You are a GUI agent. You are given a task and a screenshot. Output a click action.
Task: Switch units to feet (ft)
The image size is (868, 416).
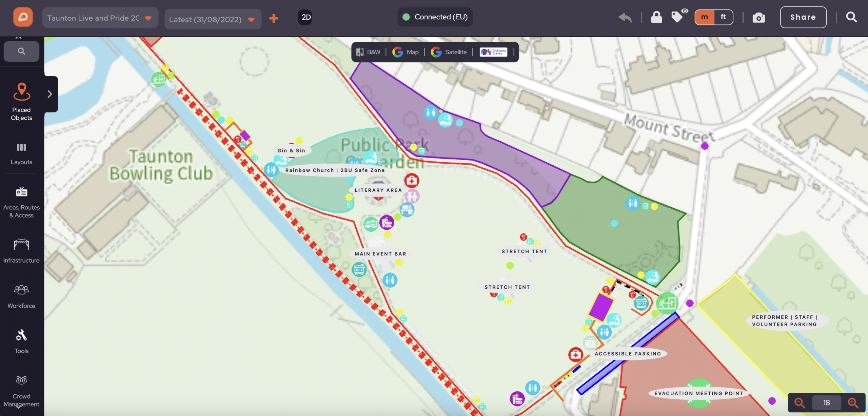pos(723,17)
